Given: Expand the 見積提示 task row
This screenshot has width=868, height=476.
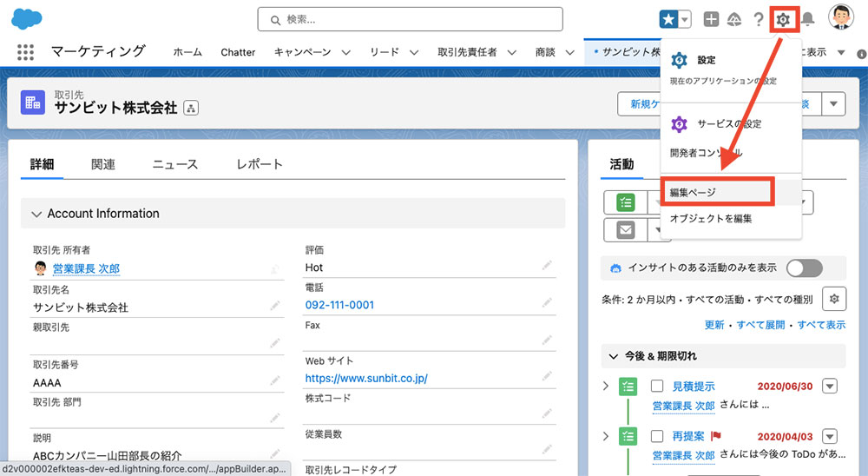Looking at the screenshot, I should click(606, 386).
